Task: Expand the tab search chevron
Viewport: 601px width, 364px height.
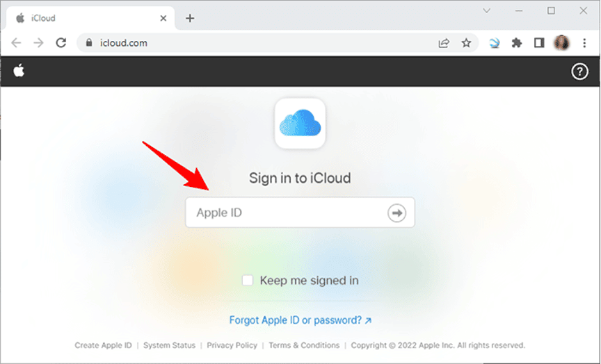Action: click(487, 11)
